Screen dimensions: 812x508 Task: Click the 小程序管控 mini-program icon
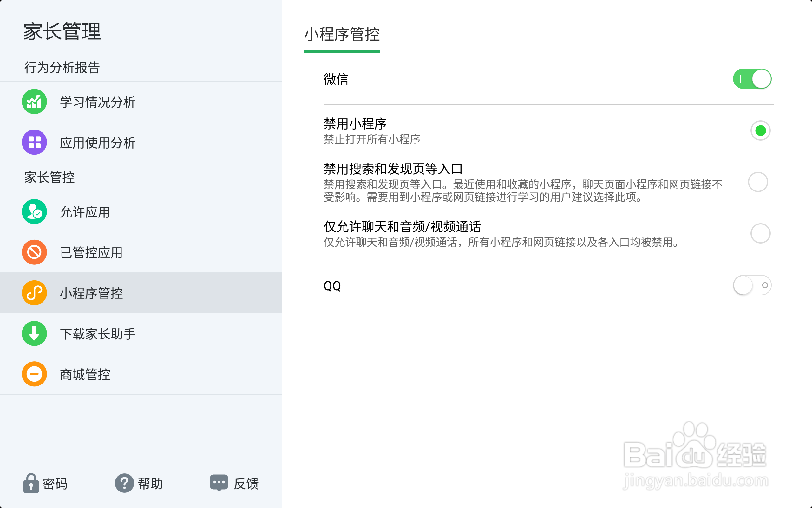(x=34, y=293)
